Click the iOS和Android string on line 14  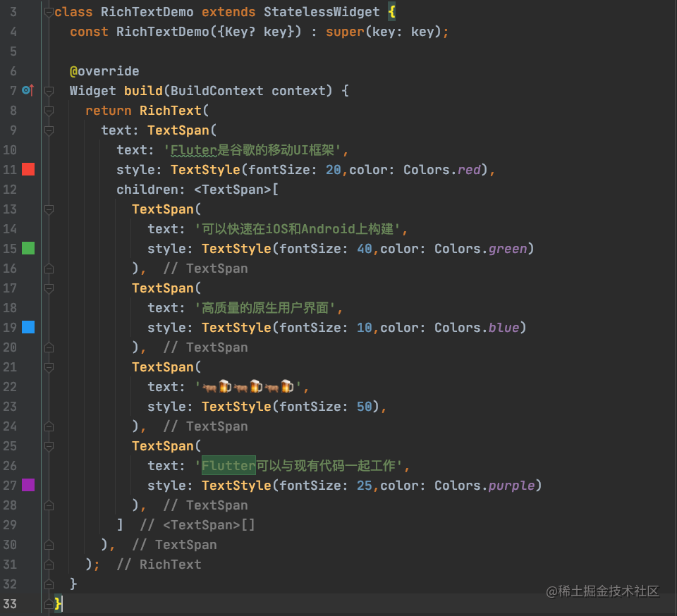[298, 228]
